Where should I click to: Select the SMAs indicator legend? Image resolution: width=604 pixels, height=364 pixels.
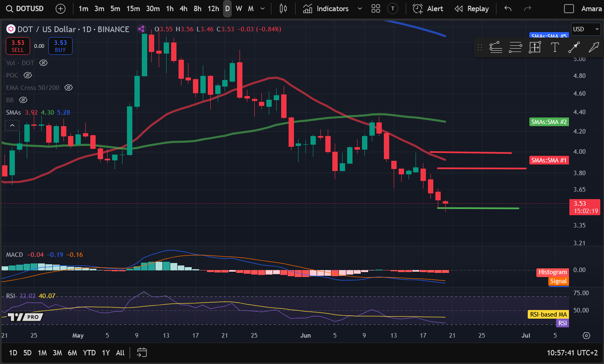pos(13,113)
